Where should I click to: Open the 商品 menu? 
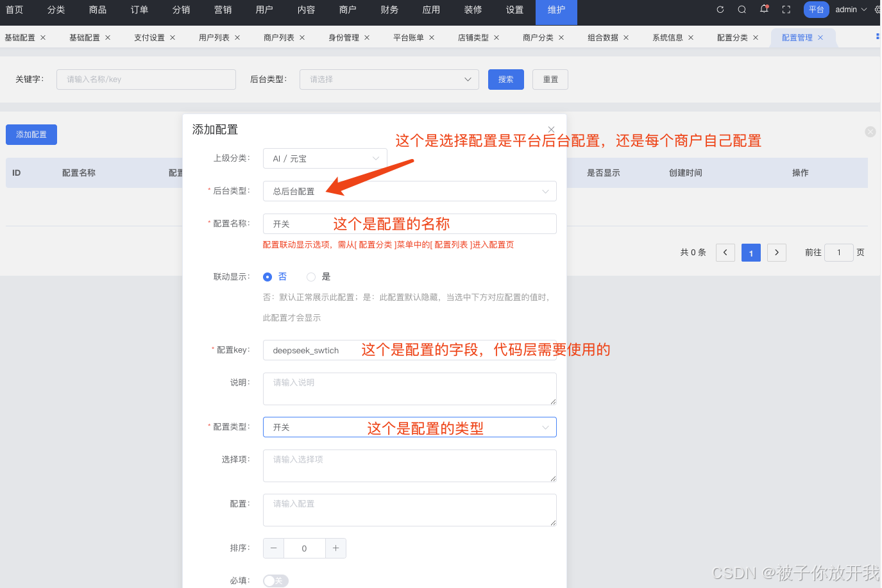[98, 10]
